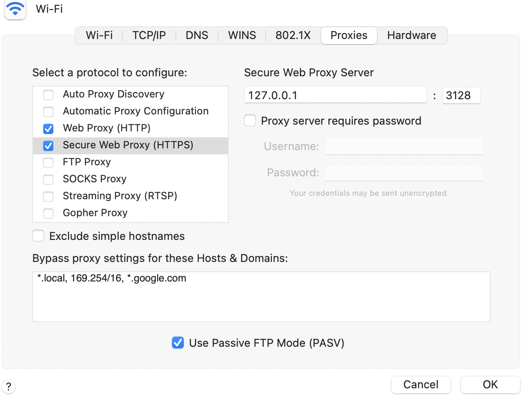
Task: Check the SOCKS Proxy box
Action: [48, 179]
